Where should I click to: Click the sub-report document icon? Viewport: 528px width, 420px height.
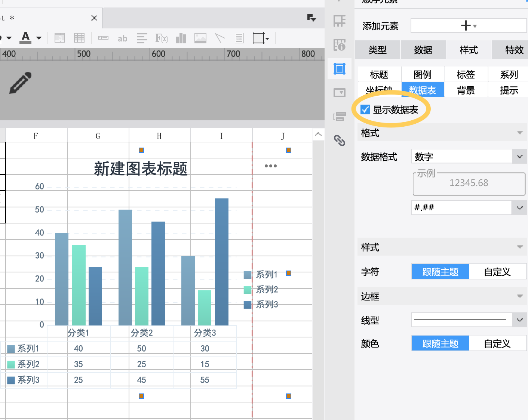click(239, 38)
